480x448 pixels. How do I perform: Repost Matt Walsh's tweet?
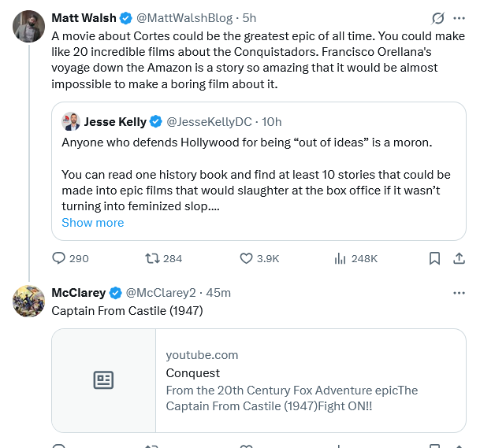click(x=153, y=258)
